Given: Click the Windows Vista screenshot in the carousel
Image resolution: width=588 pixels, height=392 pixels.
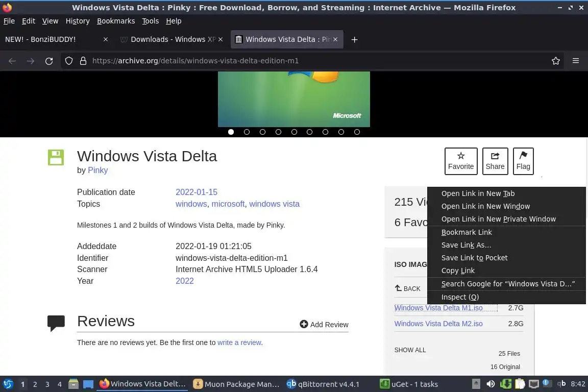Looking at the screenshot, I should (294, 99).
